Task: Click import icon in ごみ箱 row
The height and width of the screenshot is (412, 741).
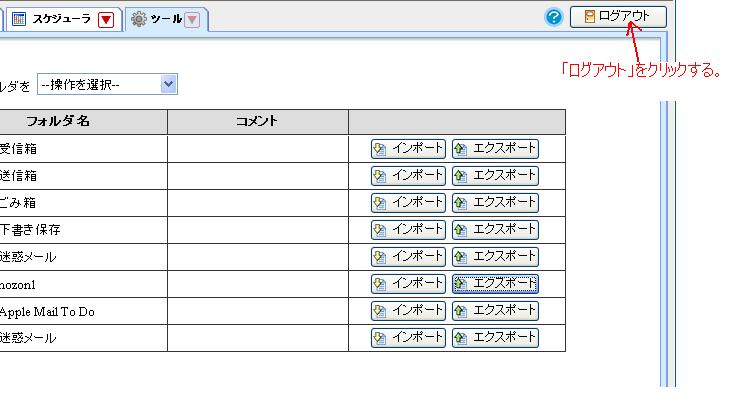Action: click(x=379, y=203)
